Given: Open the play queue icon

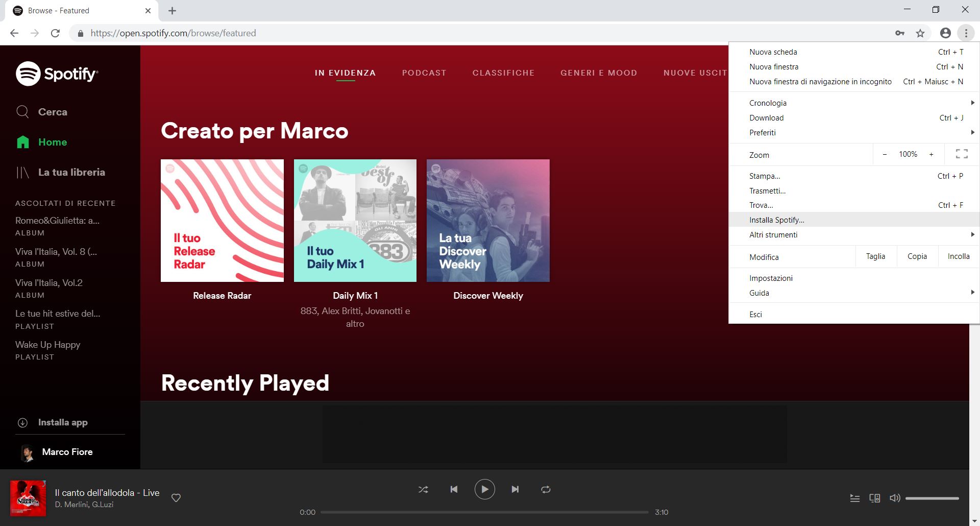Looking at the screenshot, I should tap(855, 498).
